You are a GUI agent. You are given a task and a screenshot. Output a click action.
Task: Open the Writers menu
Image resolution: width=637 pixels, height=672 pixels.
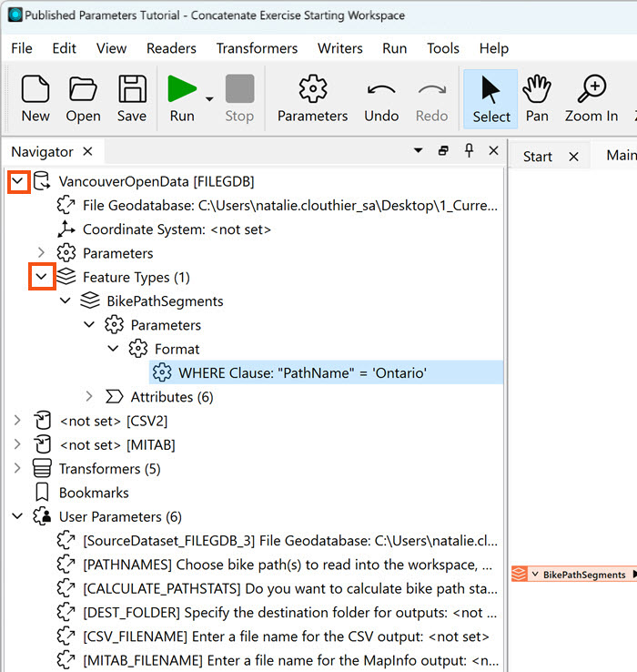coord(340,48)
